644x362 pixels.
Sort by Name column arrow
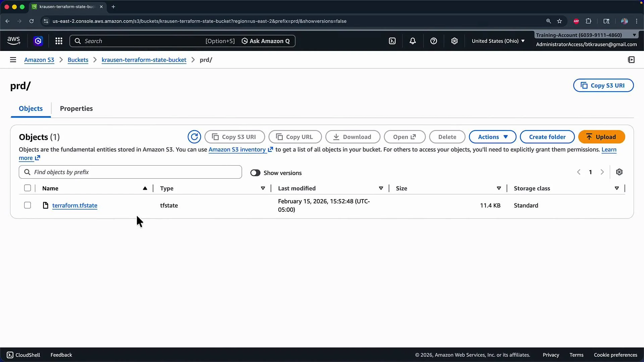[x=145, y=188]
